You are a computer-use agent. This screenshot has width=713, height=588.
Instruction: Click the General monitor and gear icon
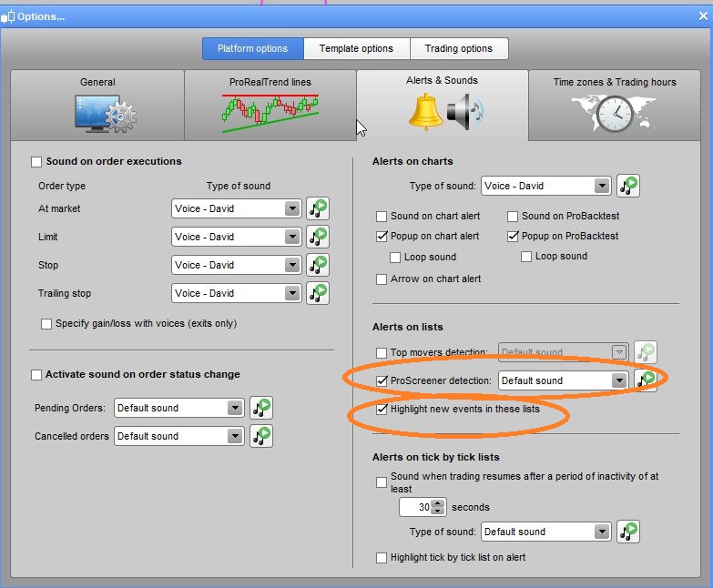coord(106,114)
